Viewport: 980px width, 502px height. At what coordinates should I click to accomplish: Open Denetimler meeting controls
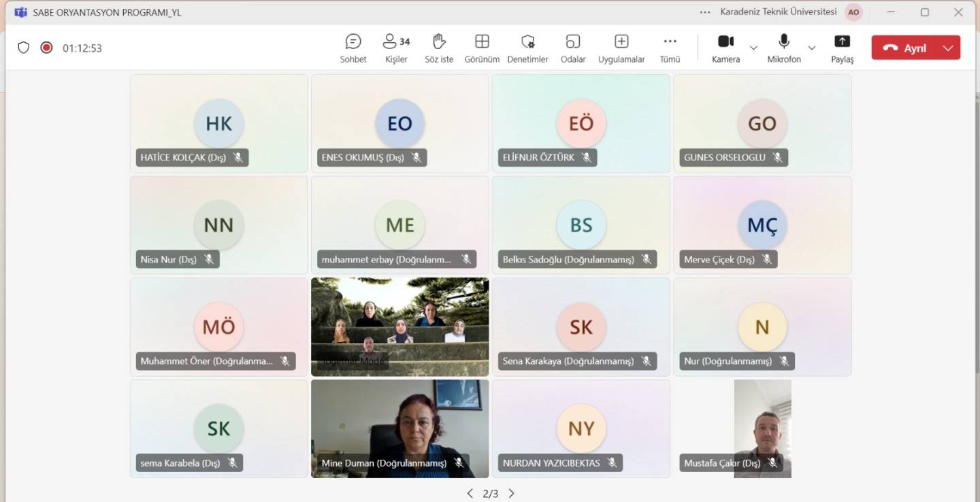(527, 48)
